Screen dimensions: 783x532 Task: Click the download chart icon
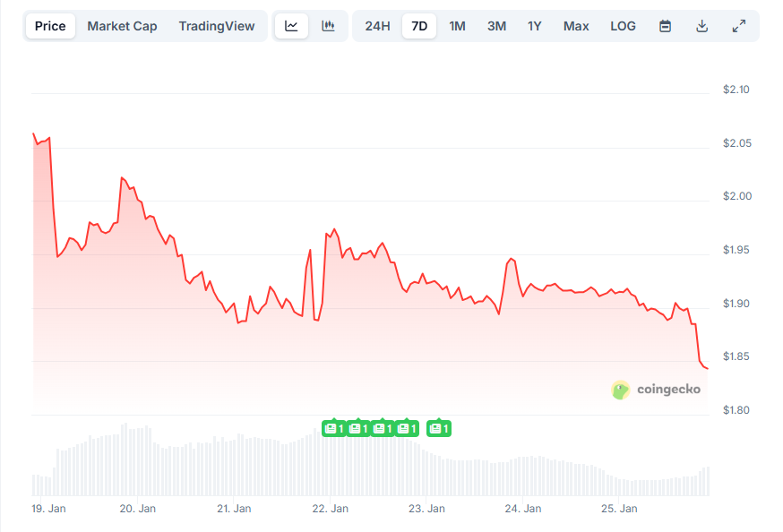pos(701,26)
